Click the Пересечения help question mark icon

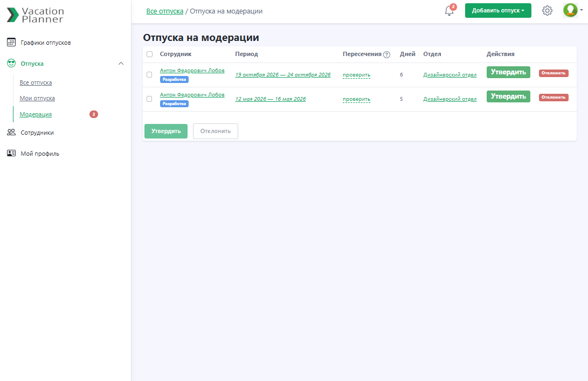(386, 54)
